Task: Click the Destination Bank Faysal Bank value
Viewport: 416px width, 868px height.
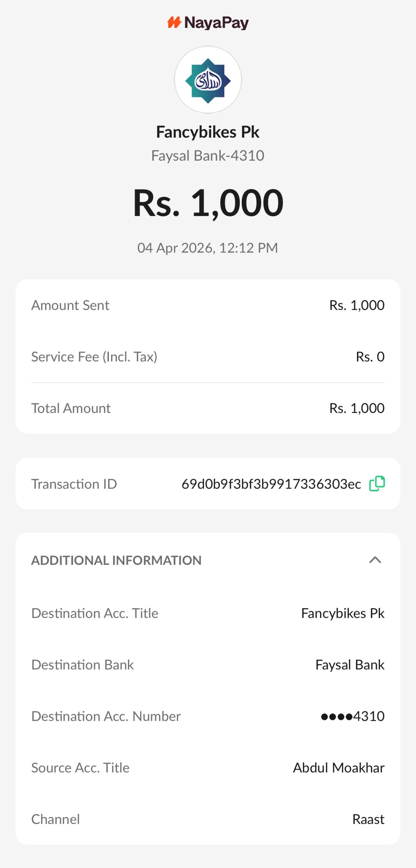Action: pyautogui.click(x=350, y=665)
